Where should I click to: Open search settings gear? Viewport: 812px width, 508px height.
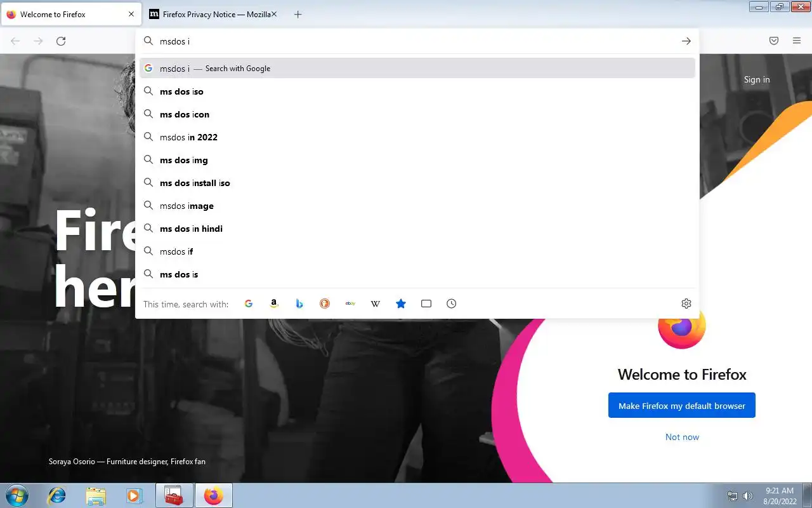[x=686, y=304]
